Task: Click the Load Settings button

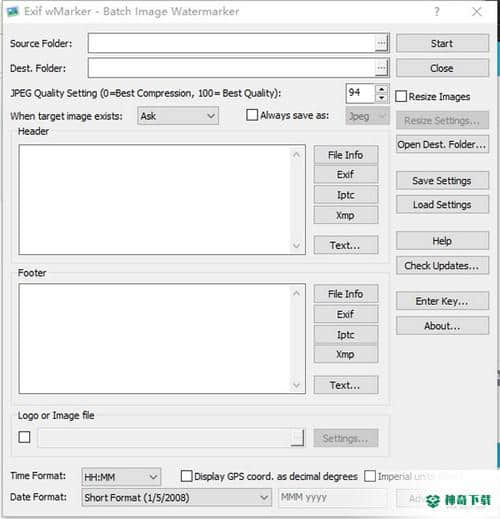Action: pos(442,204)
